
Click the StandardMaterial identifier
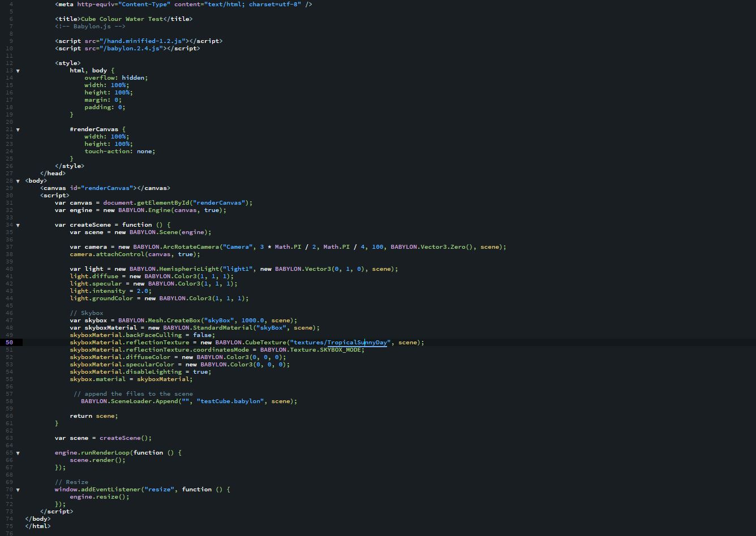coord(222,327)
